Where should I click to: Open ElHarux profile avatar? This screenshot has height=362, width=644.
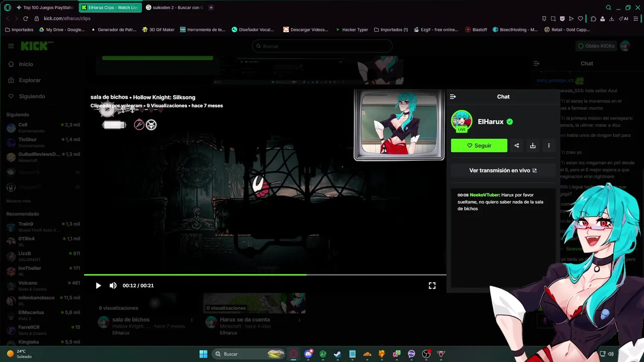[x=461, y=121]
